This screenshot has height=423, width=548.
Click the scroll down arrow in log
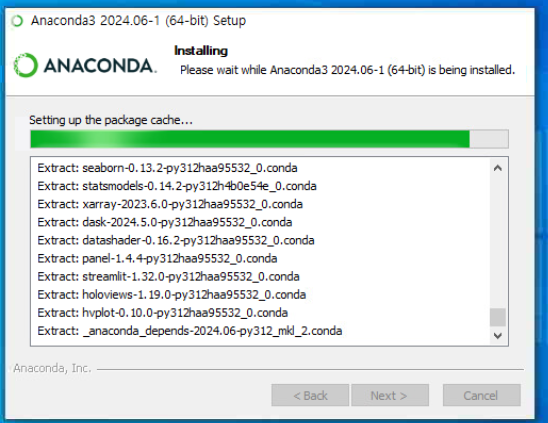(498, 336)
